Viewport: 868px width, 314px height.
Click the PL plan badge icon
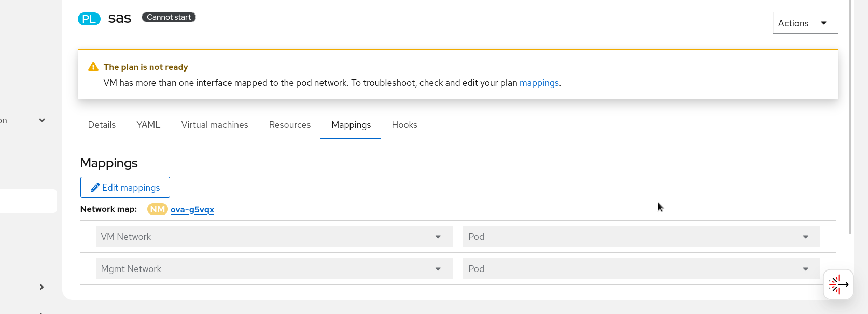point(89,19)
